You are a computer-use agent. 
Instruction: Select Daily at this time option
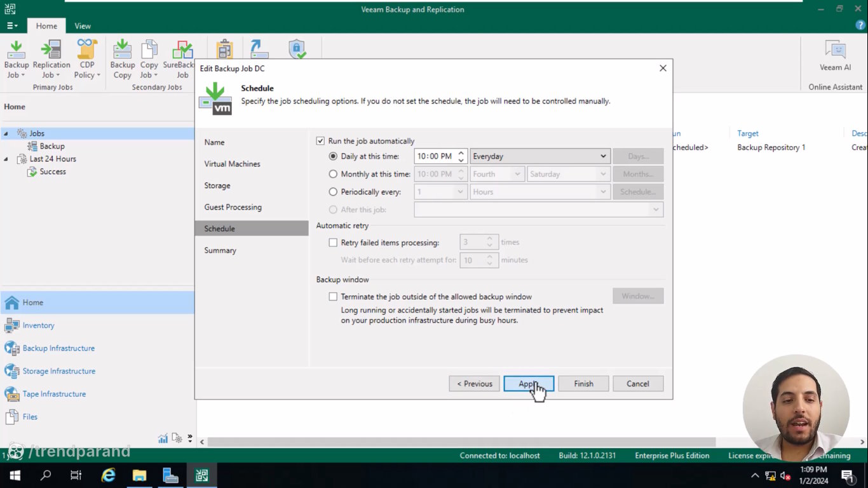(333, 156)
